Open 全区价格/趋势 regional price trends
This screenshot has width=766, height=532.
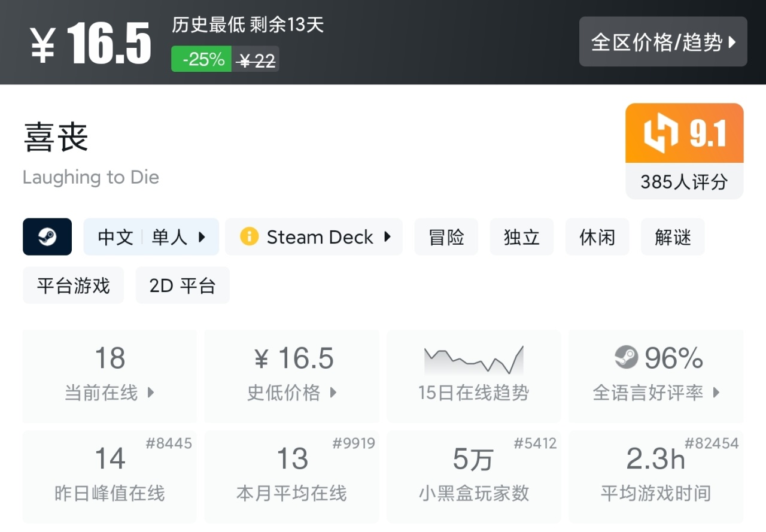click(x=663, y=42)
